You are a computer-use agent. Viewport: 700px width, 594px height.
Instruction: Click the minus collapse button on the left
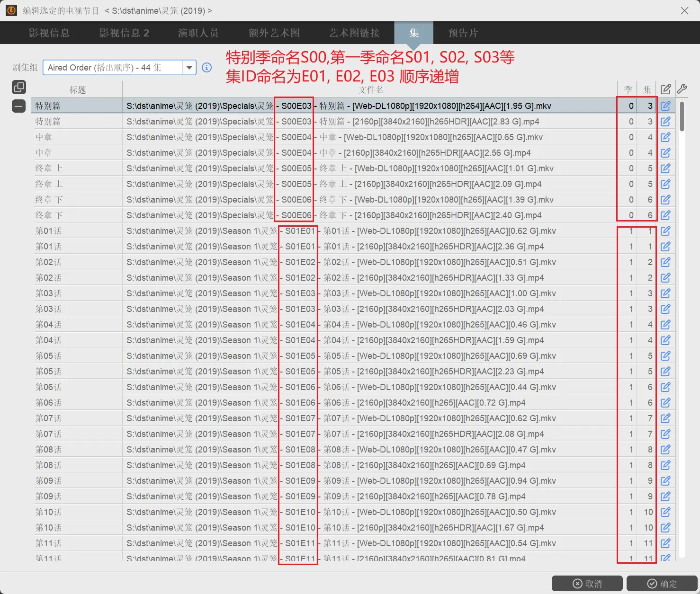[x=19, y=106]
